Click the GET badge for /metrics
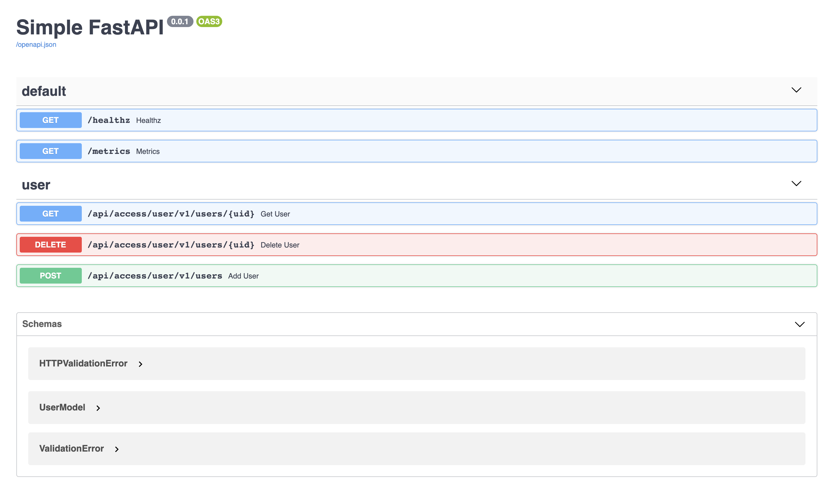The height and width of the screenshot is (504, 832). (51, 151)
